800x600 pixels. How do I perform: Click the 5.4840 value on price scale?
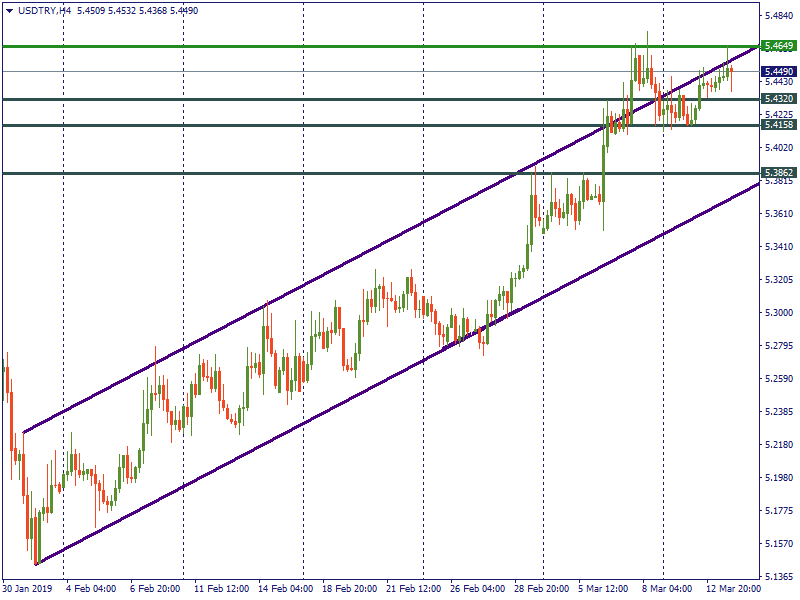tap(778, 16)
